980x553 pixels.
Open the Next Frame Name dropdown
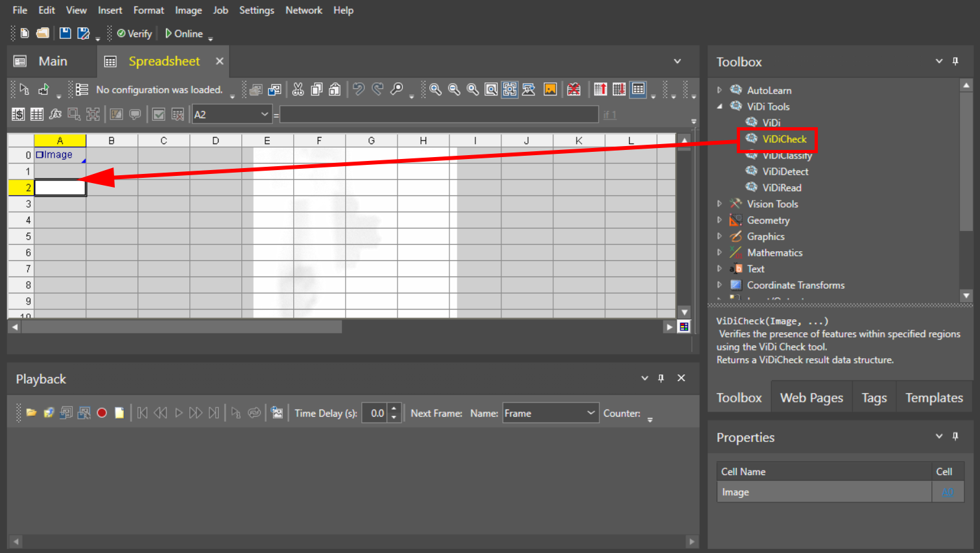click(590, 413)
